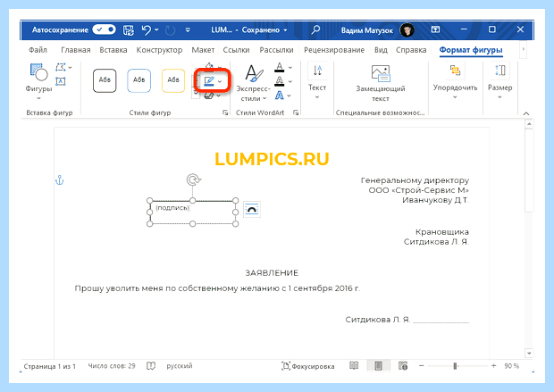Image resolution: width=554 pixels, height=392 pixels.
Task: Open the Файл tab
Action: click(38, 50)
